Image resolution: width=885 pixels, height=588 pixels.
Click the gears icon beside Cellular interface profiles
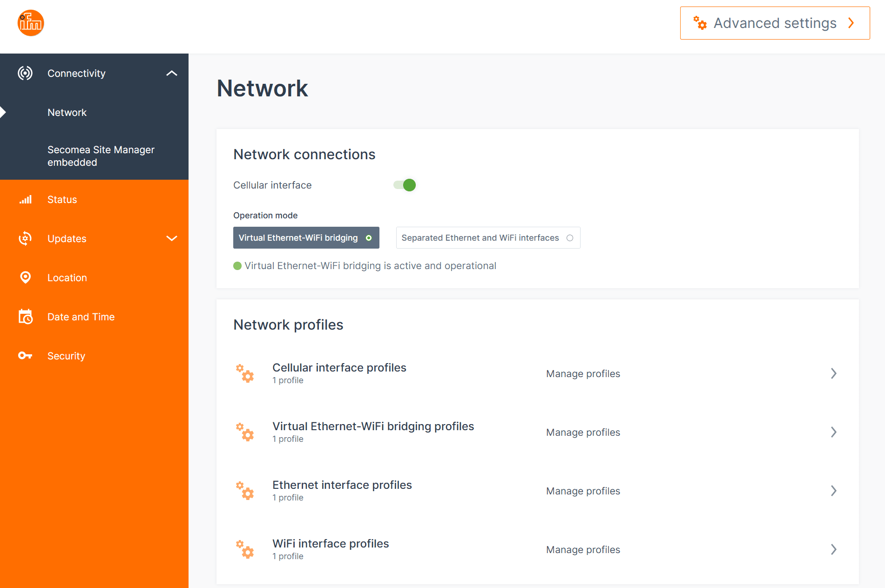pyautogui.click(x=245, y=373)
